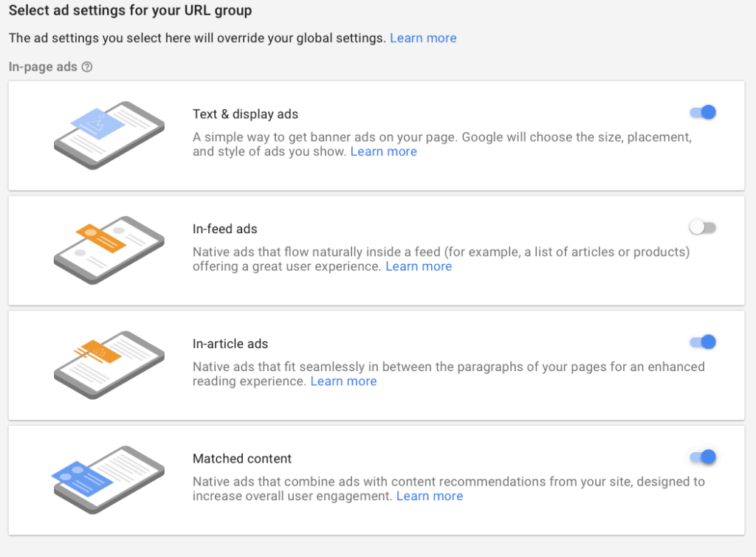Screen dimensions: 756x557
Task: Click the Text & display ads phone illustration
Action: [x=109, y=136]
